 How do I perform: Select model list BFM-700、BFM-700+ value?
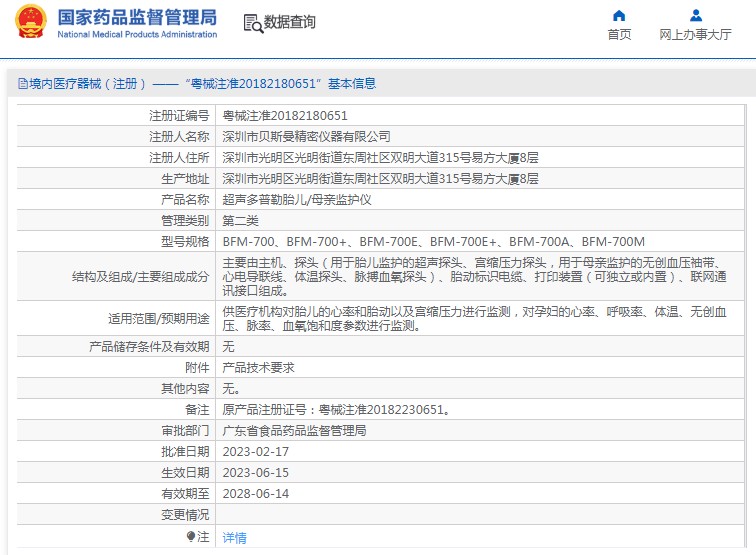(433, 242)
